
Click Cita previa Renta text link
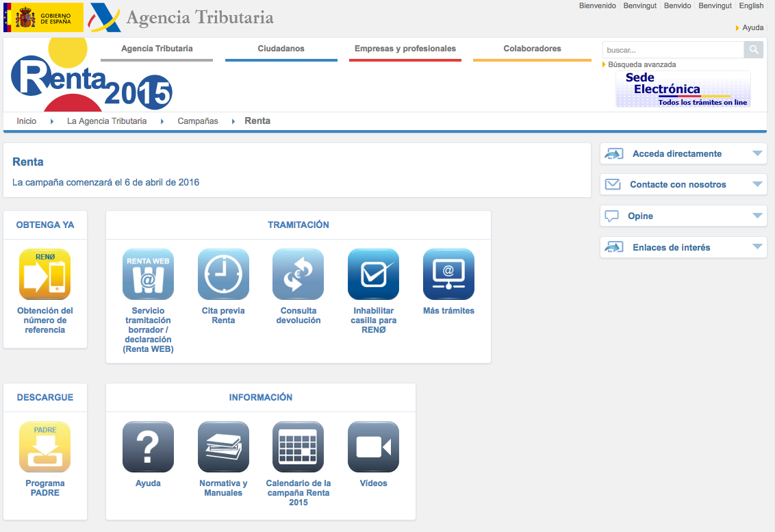[223, 316]
